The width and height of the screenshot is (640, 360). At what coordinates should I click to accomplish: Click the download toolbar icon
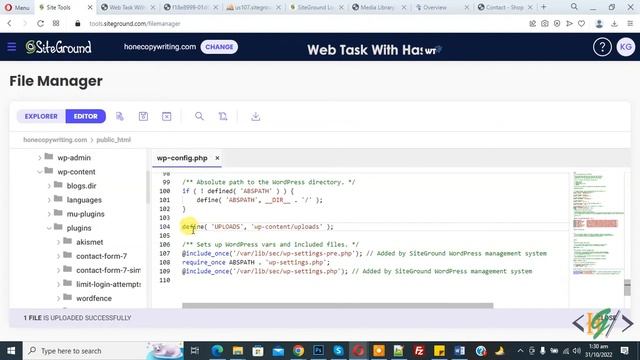point(256,116)
